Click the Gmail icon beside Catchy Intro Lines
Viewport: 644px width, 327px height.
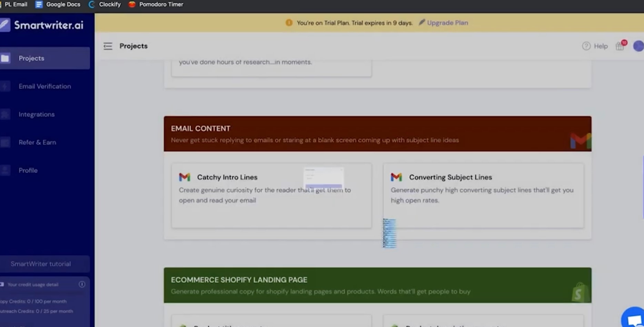click(185, 177)
